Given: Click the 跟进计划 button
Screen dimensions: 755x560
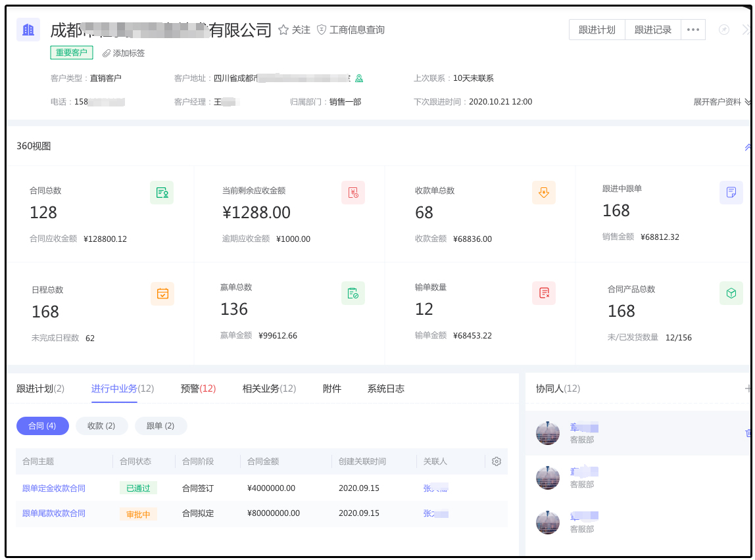Looking at the screenshot, I should click(597, 30).
